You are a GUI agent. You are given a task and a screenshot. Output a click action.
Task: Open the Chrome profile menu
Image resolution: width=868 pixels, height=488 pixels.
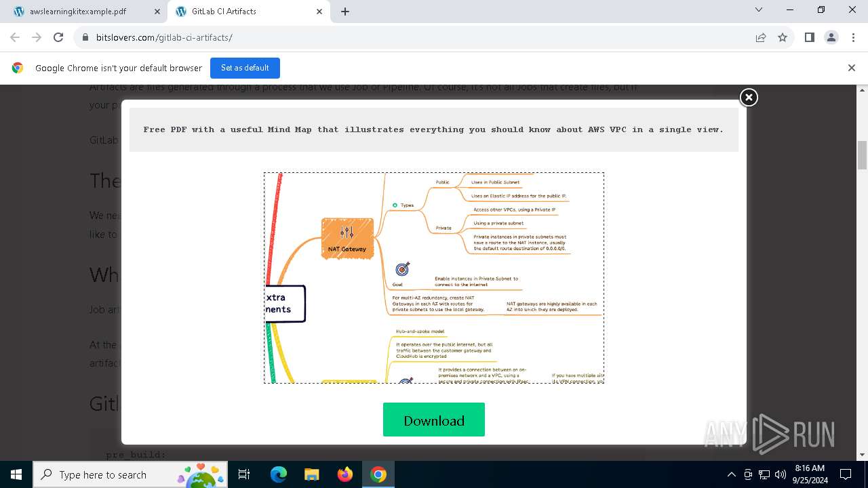[831, 37]
